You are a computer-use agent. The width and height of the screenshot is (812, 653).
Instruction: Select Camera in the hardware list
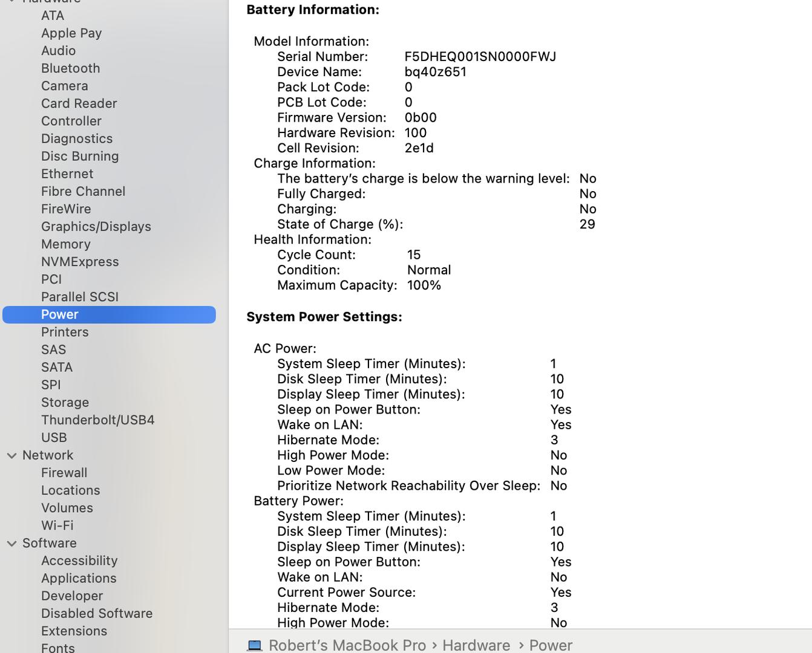click(65, 86)
